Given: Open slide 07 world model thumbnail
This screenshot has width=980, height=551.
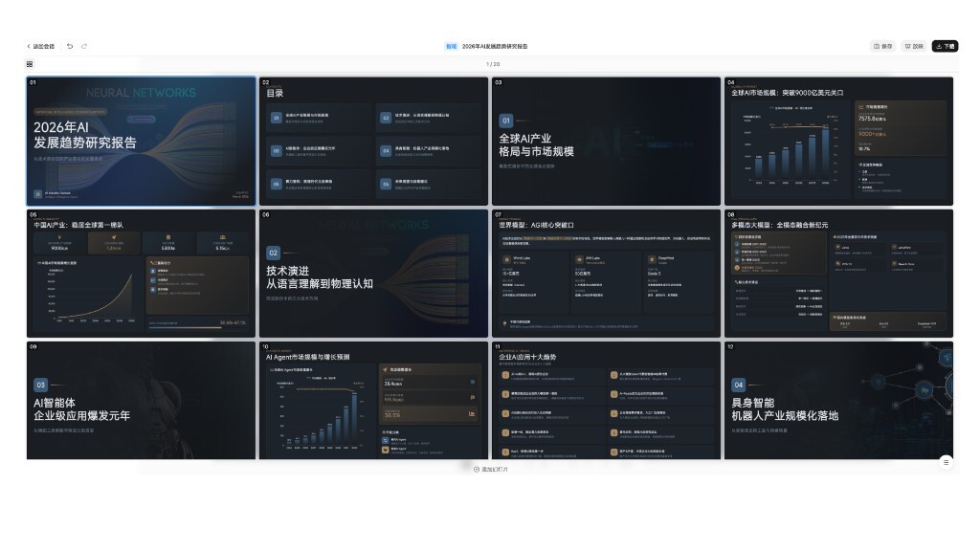Looking at the screenshot, I should pyautogui.click(x=606, y=274).
